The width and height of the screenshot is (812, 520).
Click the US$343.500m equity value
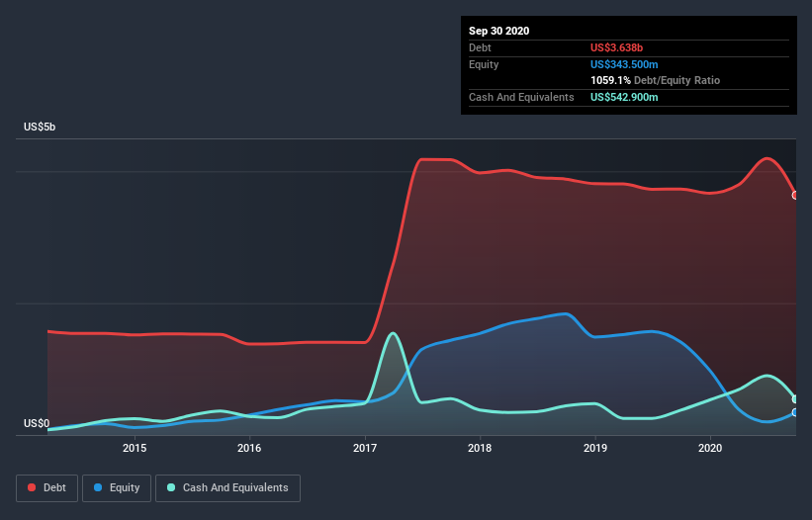pyautogui.click(x=624, y=64)
